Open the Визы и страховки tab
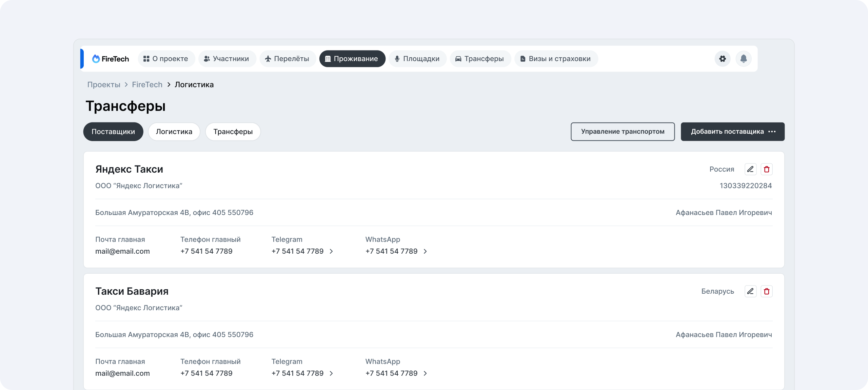The height and width of the screenshot is (390, 868). (x=556, y=59)
